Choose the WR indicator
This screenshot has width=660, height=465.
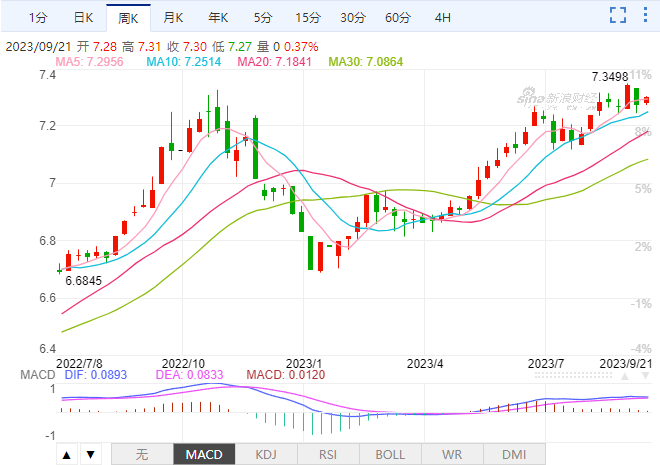coord(452,454)
